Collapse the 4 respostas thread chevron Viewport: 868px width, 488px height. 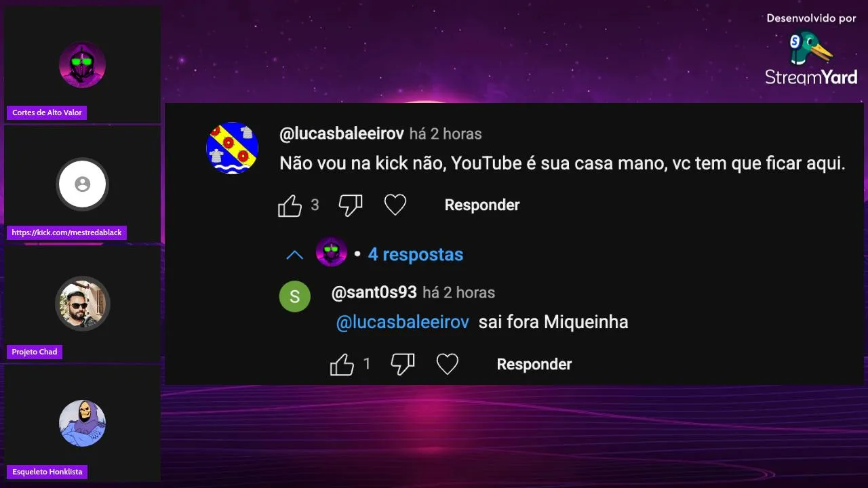(x=294, y=255)
